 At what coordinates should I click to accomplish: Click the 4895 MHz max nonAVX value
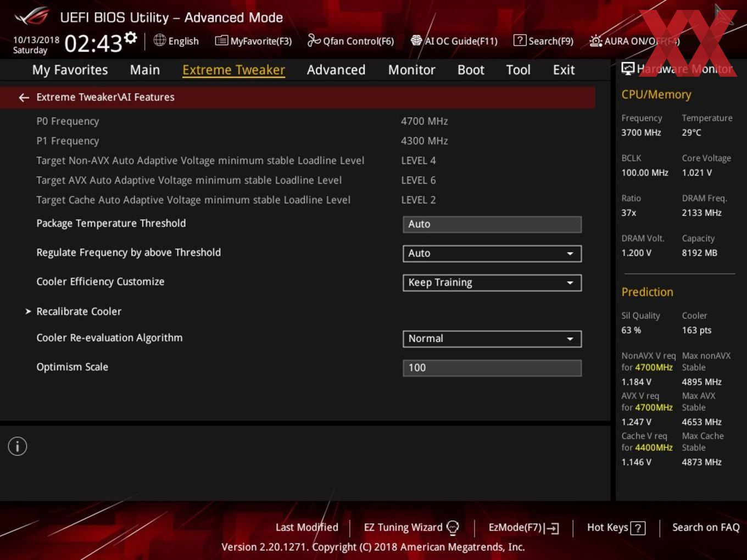[701, 382]
